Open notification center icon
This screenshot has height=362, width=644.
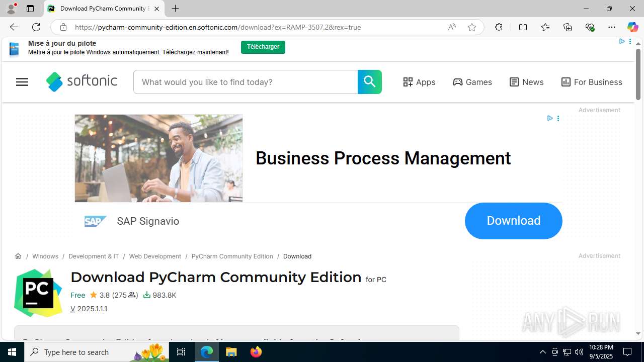coord(627,352)
